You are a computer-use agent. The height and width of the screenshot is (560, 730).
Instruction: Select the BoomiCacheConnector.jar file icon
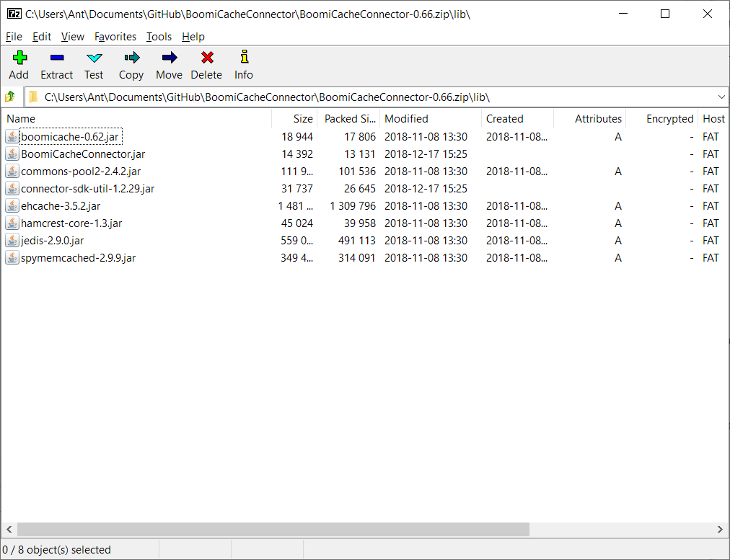coord(12,154)
